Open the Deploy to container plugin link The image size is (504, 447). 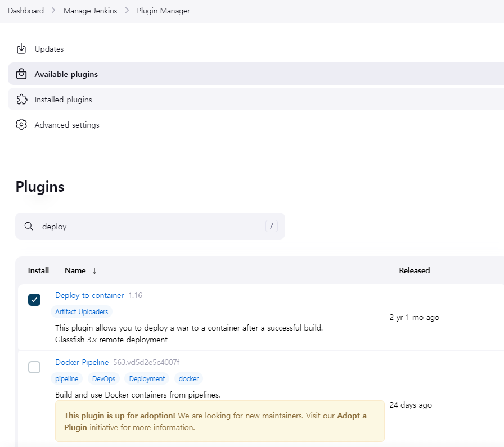point(89,295)
